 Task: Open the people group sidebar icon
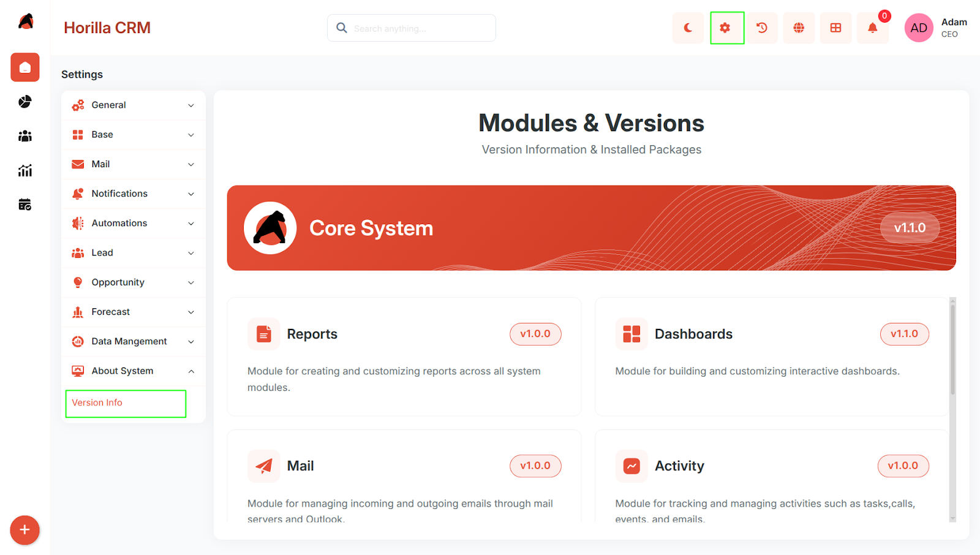pos(25,136)
